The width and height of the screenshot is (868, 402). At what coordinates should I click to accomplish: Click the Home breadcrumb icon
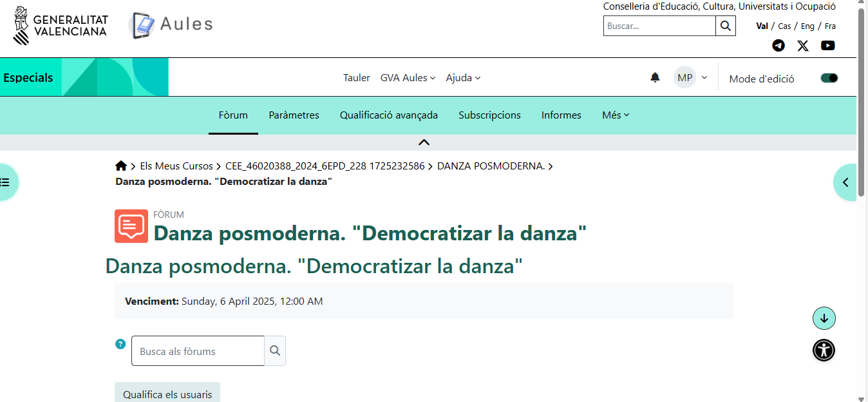click(121, 165)
